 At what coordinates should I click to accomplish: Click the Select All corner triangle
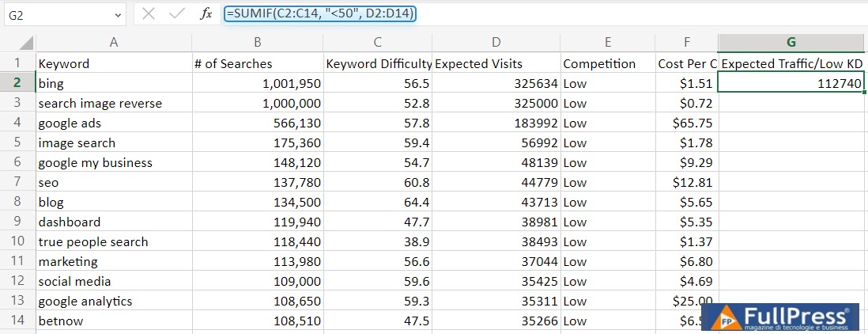pos(26,44)
